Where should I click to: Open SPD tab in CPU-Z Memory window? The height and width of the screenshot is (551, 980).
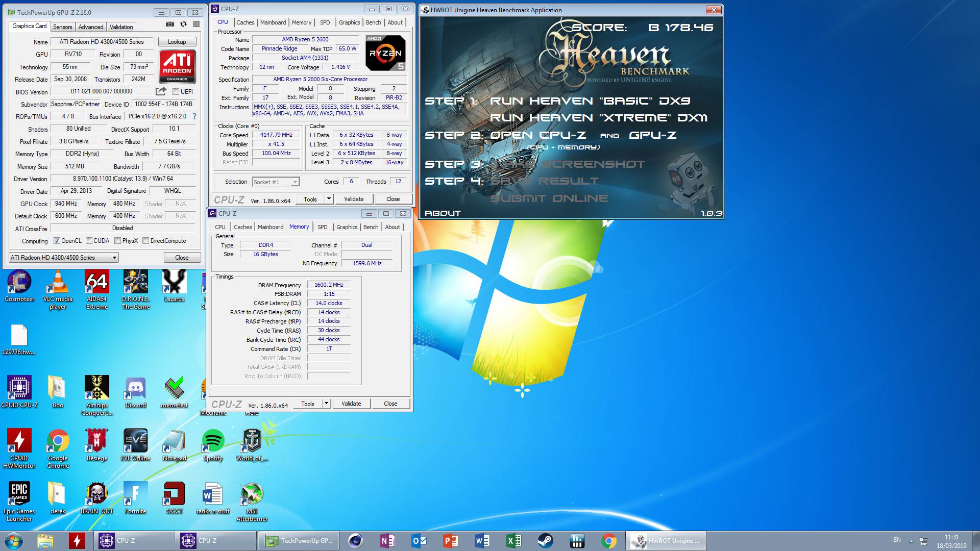coord(323,227)
